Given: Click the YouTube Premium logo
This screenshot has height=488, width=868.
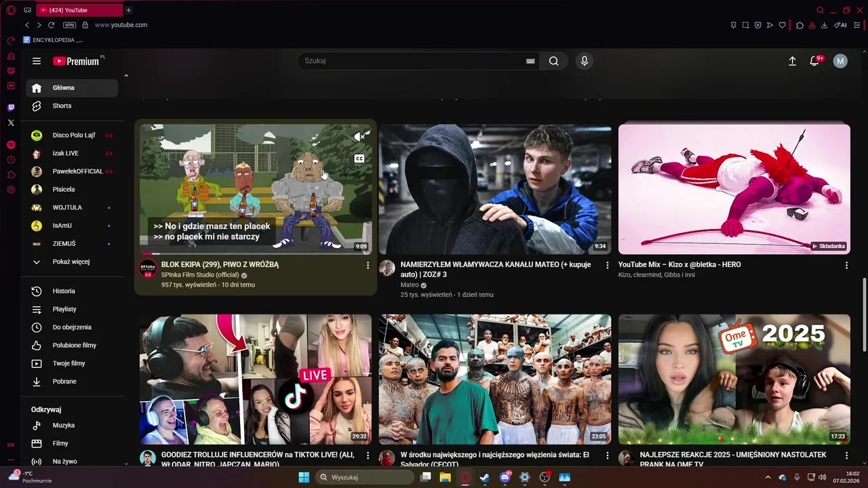Looking at the screenshot, I should point(77,61).
